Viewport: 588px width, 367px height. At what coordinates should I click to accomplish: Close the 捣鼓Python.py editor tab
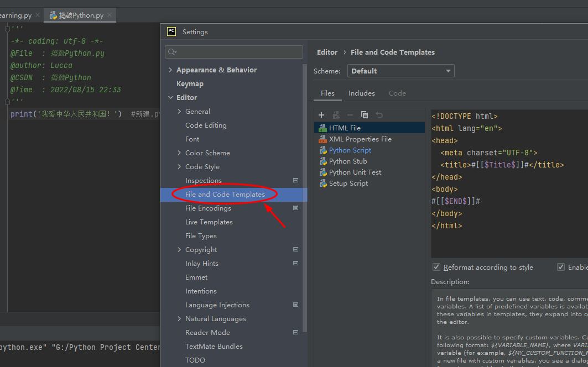(110, 15)
